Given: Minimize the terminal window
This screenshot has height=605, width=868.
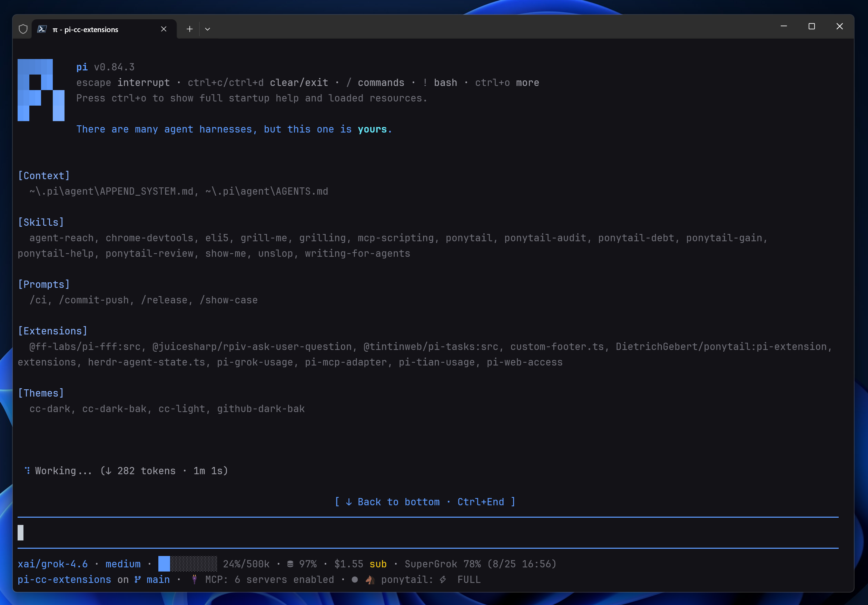Looking at the screenshot, I should pyautogui.click(x=784, y=26).
